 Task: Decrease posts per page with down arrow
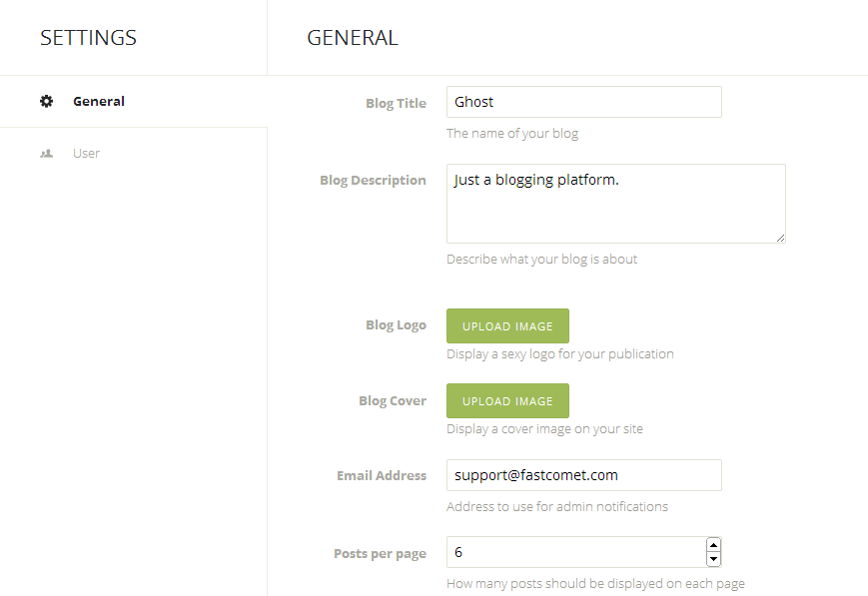click(713, 559)
